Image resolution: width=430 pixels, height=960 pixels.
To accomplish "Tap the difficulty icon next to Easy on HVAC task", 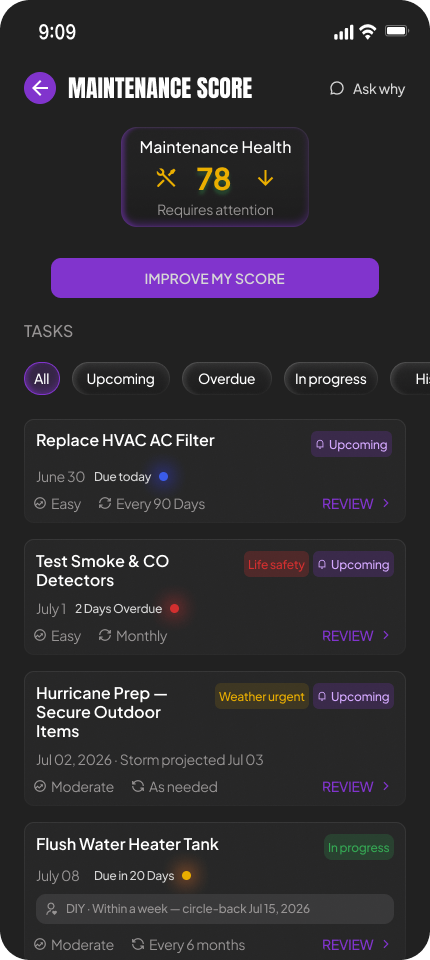I will [x=40, y=503].
